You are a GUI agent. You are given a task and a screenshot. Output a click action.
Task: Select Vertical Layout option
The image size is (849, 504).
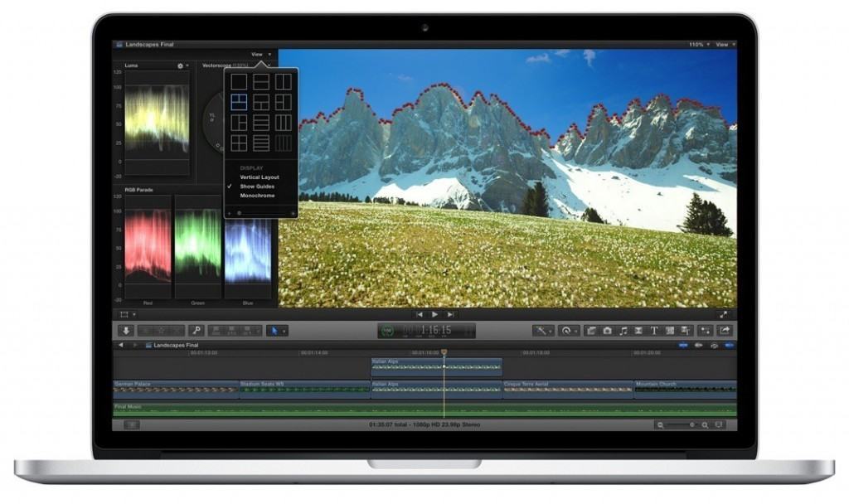pyautogui.click(x=260, y=177)
